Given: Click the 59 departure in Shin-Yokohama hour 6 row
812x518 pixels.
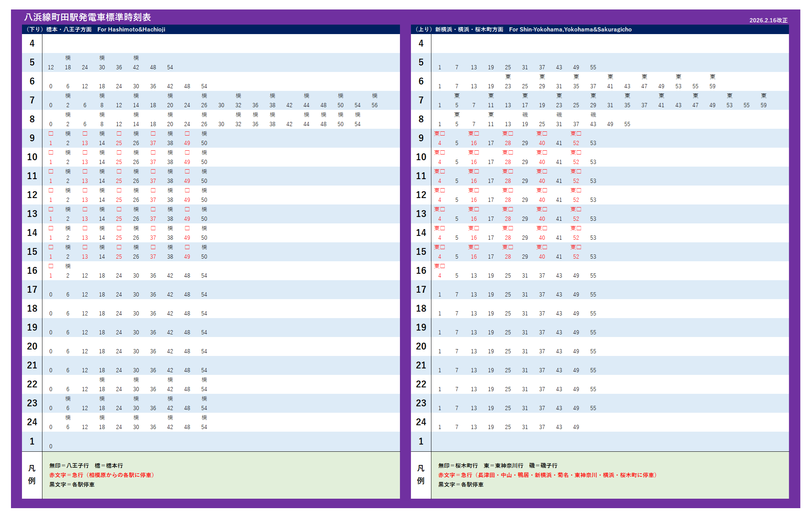Looking at the screenshot, I should (712, 86).
